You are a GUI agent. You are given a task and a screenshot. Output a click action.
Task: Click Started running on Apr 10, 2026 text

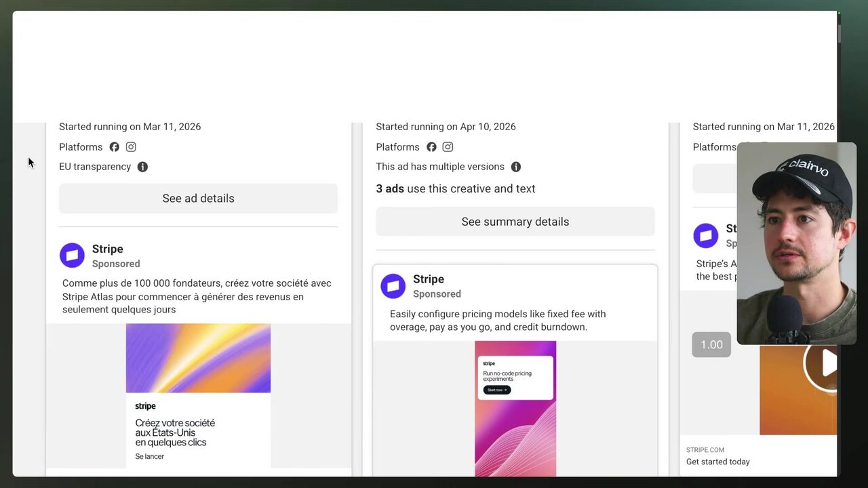(x=446, y=127)
